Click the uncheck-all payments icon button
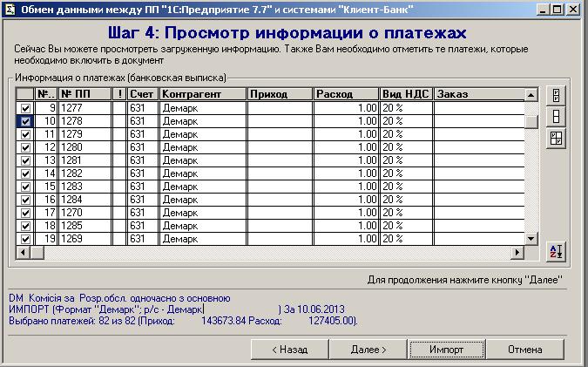Viewport: 588px width, 367px height. pyautogui.click(x=556, y=116)
